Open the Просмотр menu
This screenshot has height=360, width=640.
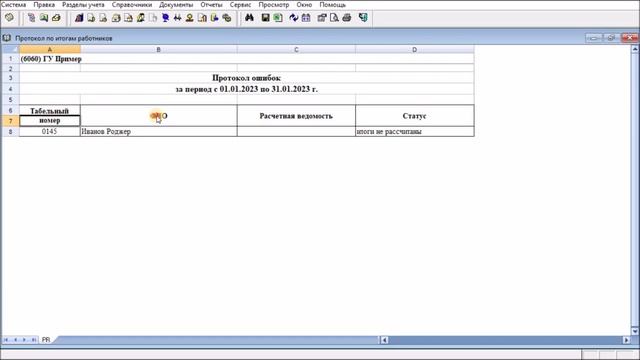pos(274,4)
